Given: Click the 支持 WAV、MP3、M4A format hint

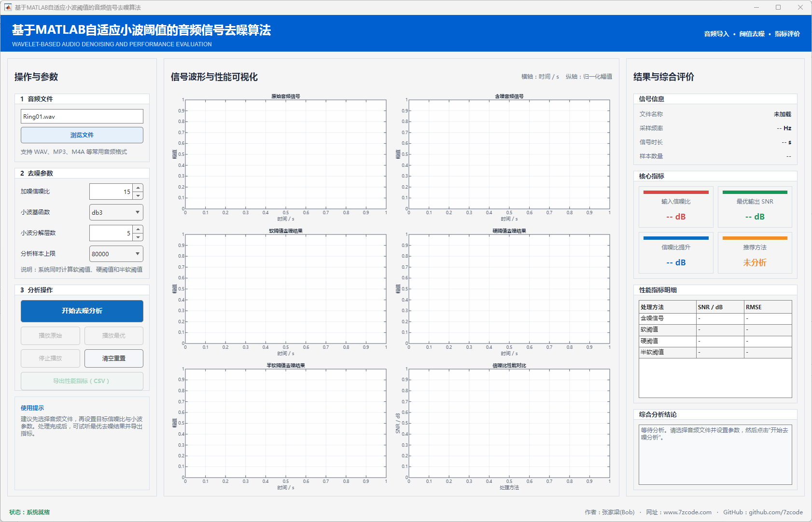Looking at the screenshot, I should (74, 152).
